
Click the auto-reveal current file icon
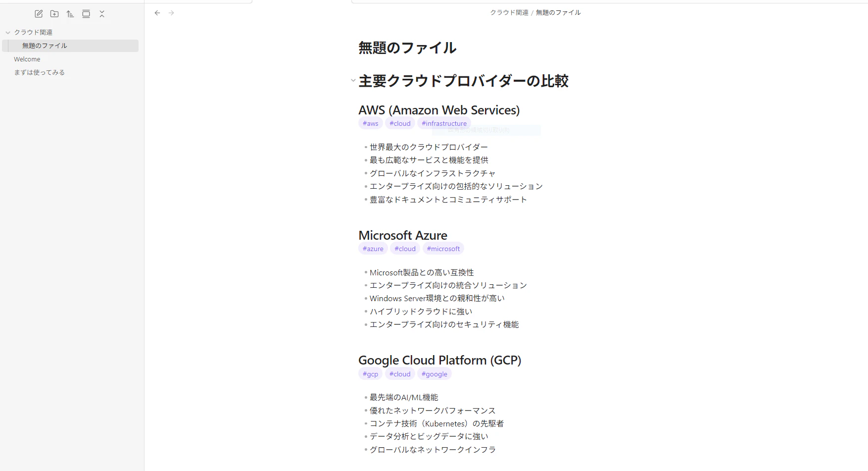(x=86, y=14)
